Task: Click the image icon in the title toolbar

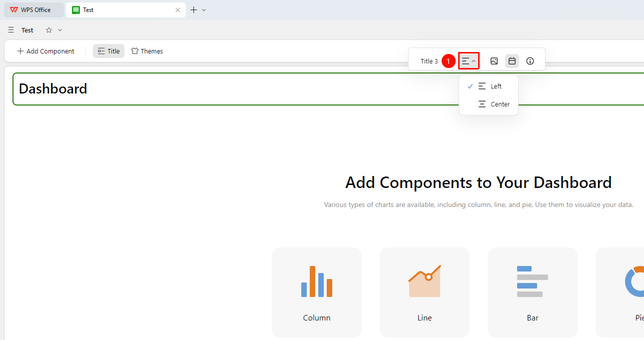Action: [x=494, y=61]
